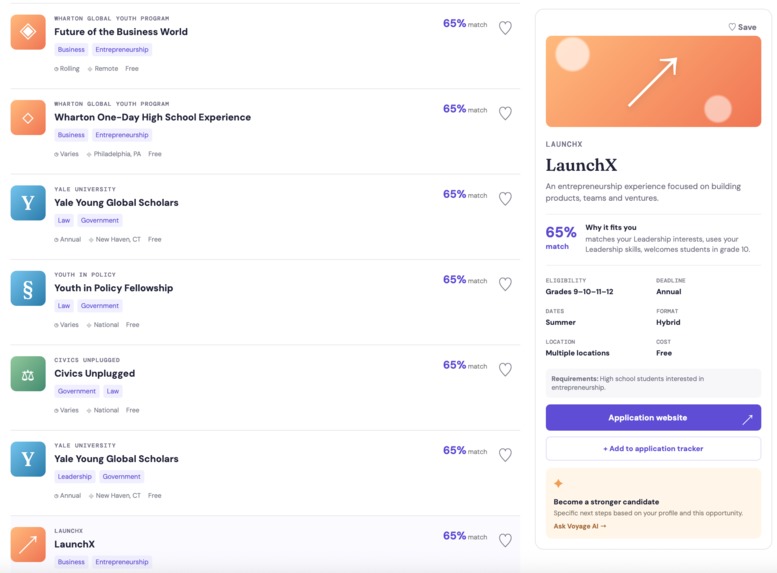This screenshot has width=777, height=573.
Task: Click 'Summer' dates value
Action: [x=560, y=323]
